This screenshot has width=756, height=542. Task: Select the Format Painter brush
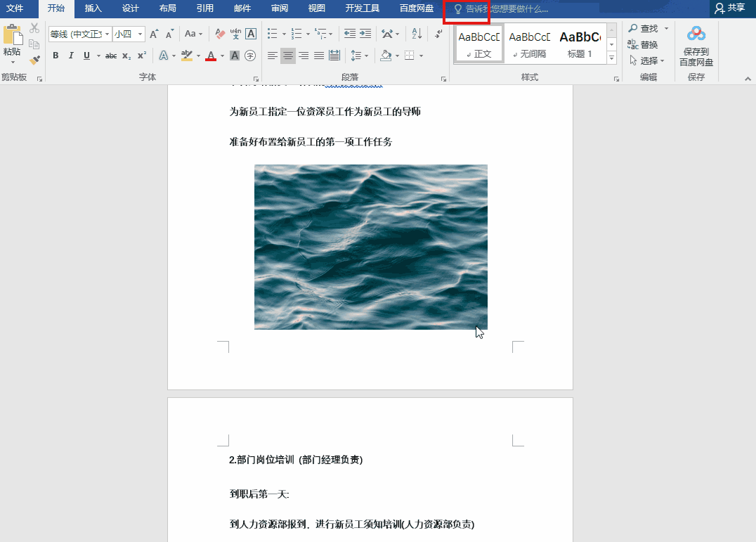tap(34, 60)
